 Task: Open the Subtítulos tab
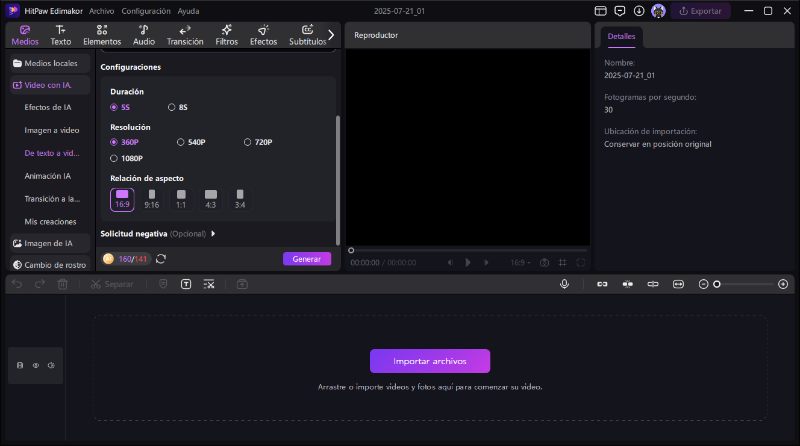[307, 35]
